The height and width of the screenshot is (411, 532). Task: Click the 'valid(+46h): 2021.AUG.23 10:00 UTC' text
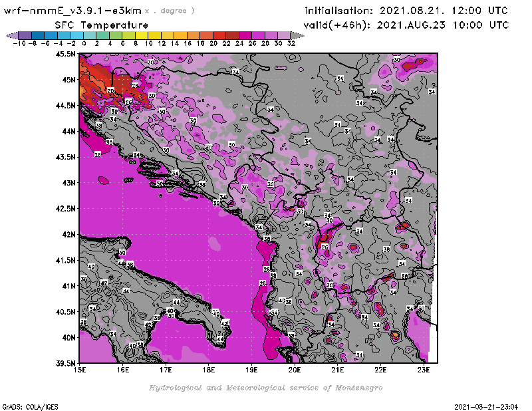pos(406,25)
